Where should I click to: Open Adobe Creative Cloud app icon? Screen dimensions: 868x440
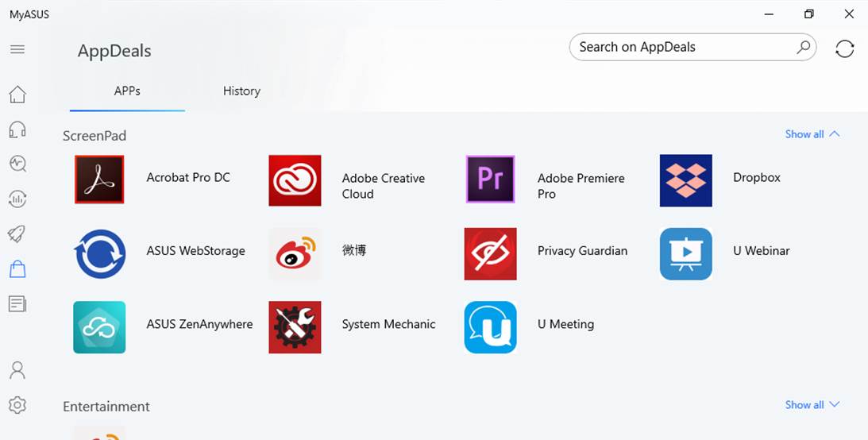pos(295,180)
